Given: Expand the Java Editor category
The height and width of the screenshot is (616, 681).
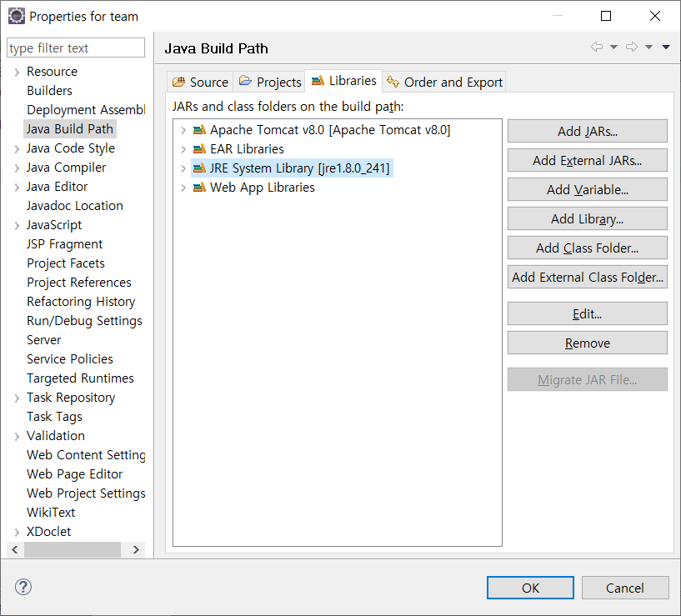Looking at the screenshot, I should coord(17,188).
